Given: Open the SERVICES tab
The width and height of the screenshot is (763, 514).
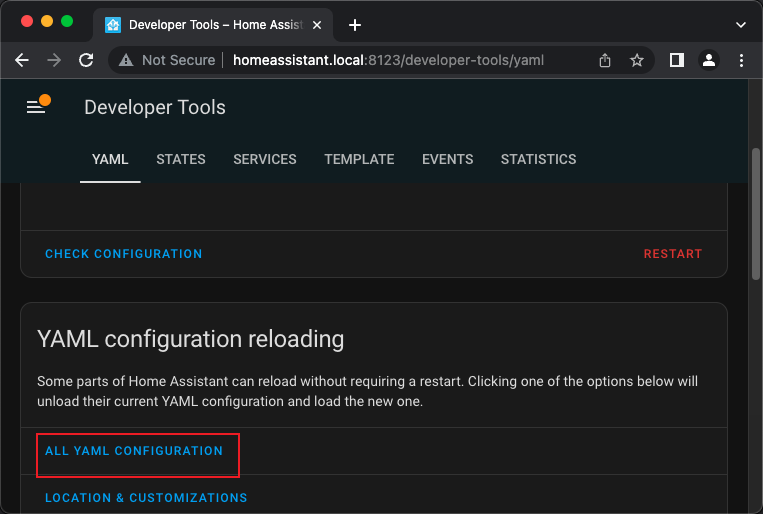Looking at the screenshot, I should pos(265,160).
